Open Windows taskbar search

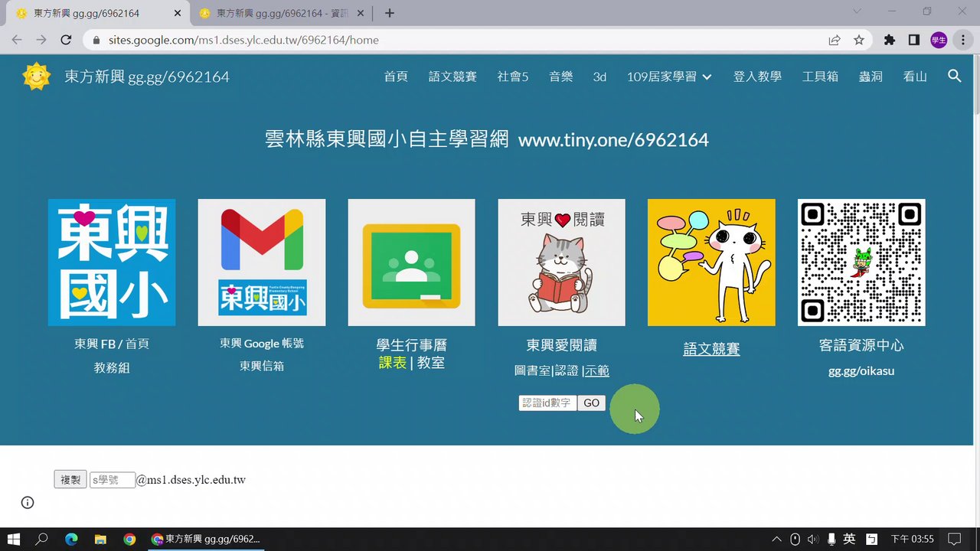(x=41, y=539)
